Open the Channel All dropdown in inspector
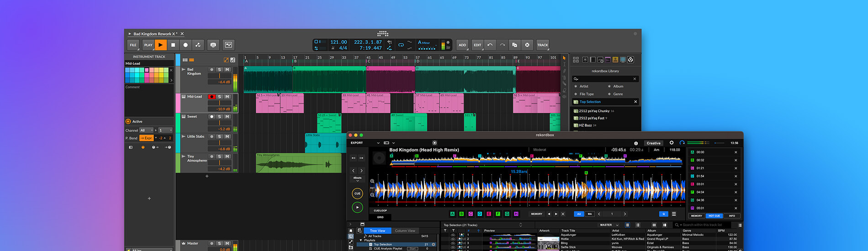Image resolution: width=868 pixels, height=251 pixels. coord(146,130)
